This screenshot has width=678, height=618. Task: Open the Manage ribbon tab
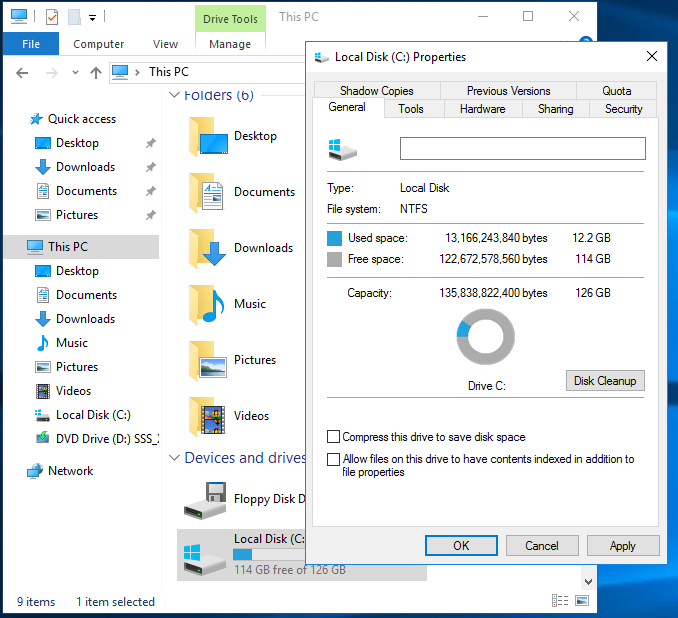point(230,44)
